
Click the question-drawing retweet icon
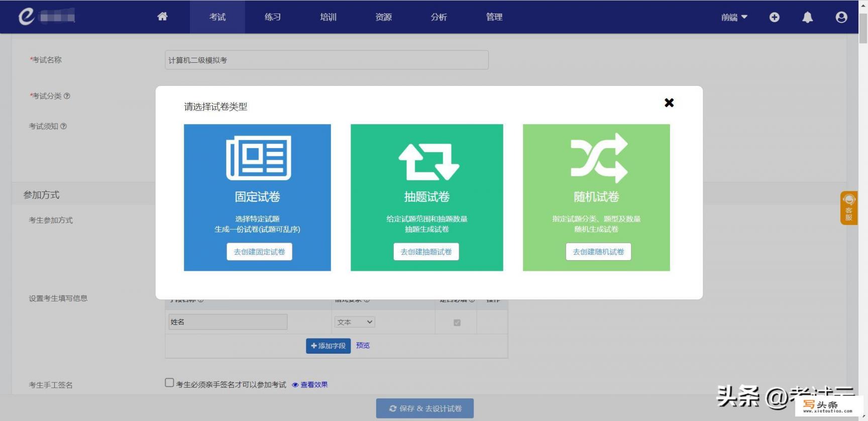[428, 161]
